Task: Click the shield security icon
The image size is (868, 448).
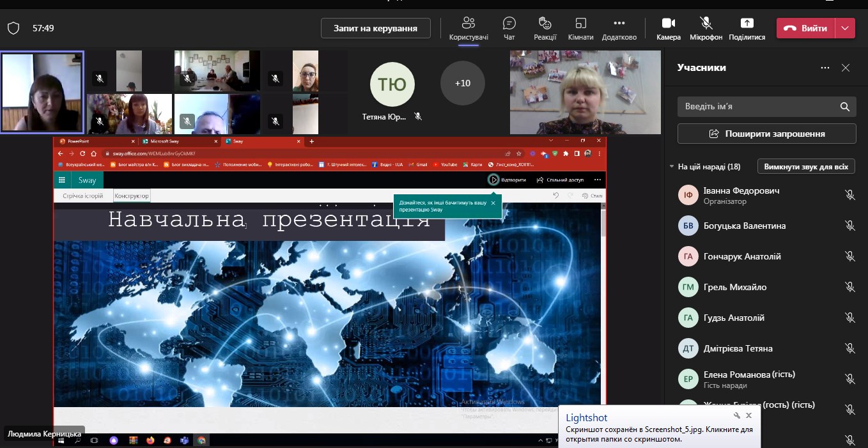Action: point(13,28)
